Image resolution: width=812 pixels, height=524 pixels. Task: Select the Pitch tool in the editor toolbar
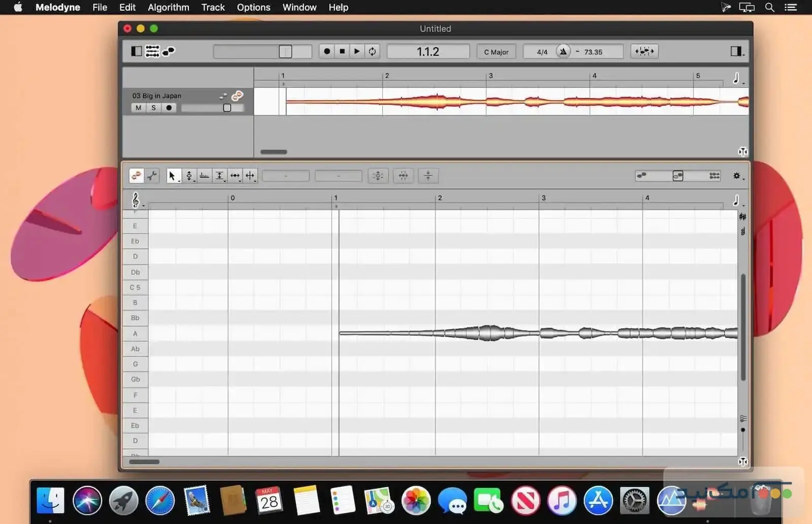click(189, 175)
